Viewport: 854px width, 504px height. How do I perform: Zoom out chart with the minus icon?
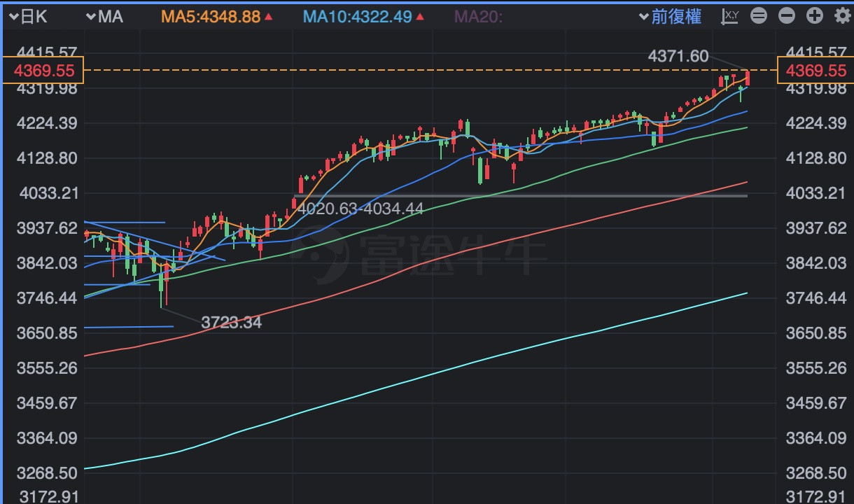(787, 15)
